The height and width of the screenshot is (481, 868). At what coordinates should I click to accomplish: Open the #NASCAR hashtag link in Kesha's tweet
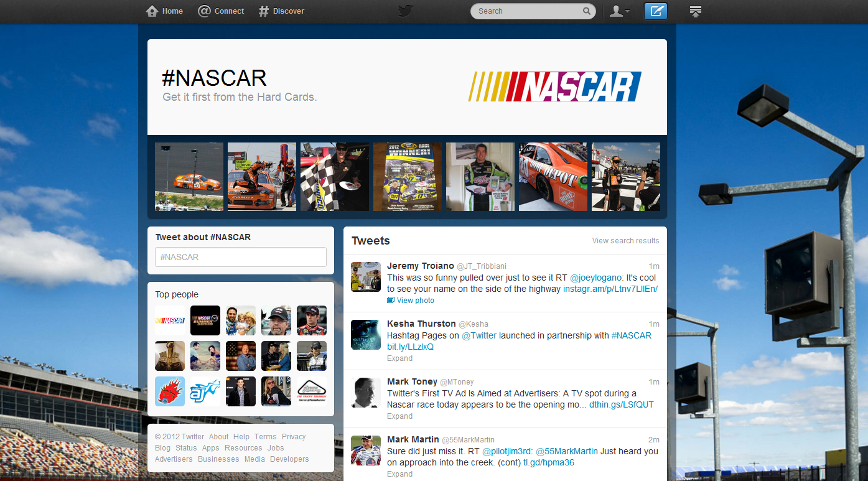tap(631, 335)
